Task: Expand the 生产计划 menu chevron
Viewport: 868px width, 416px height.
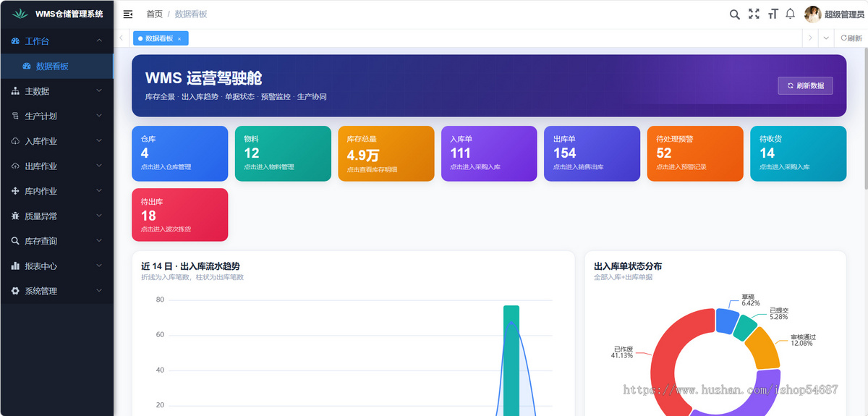Action: 99,116
